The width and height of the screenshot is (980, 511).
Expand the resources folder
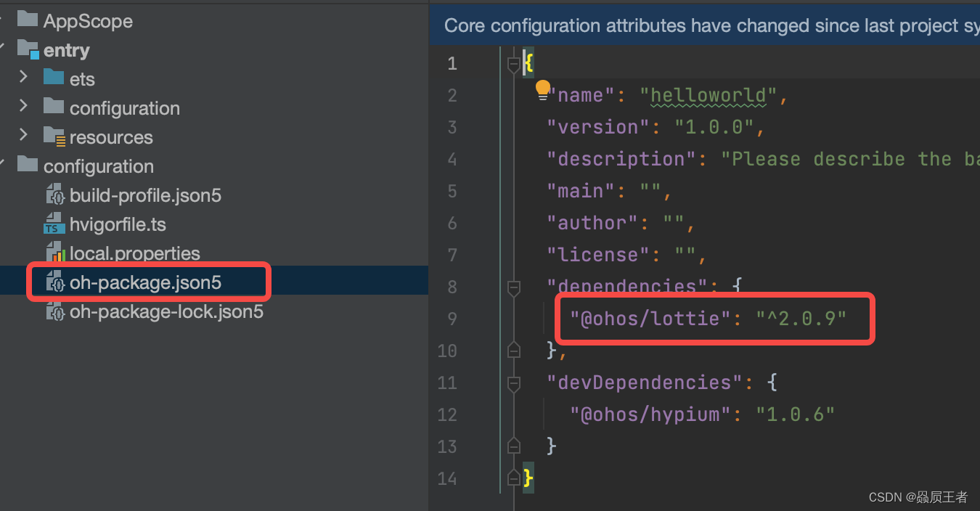[23, 136]
